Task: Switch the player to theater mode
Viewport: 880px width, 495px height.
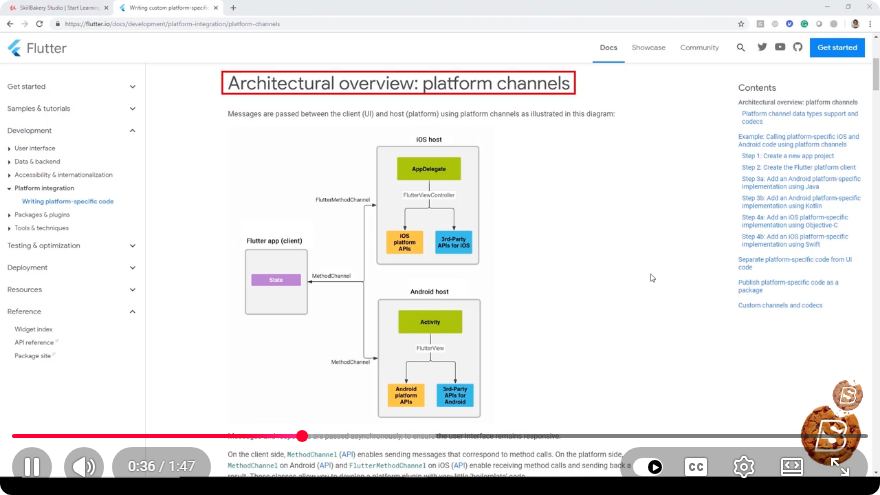Action: coord(791,466)
